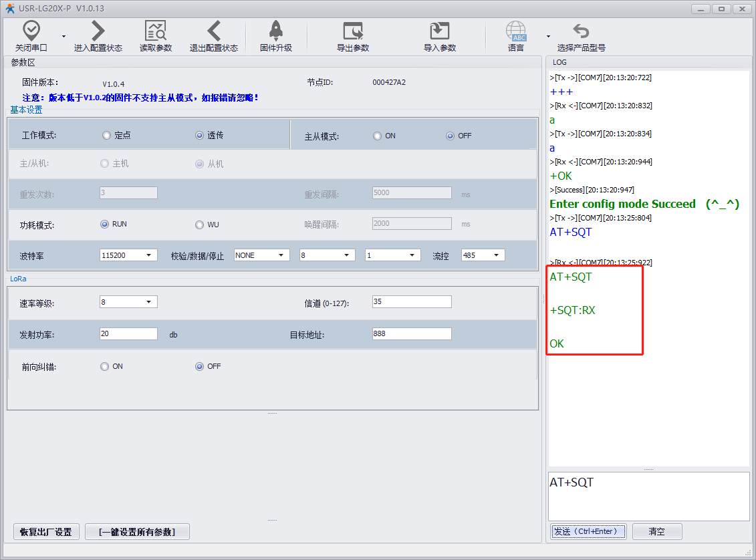This screenshot has height=560, width=756.
Task: Click the 信道 channel input field
Action: tap(411, 302)
